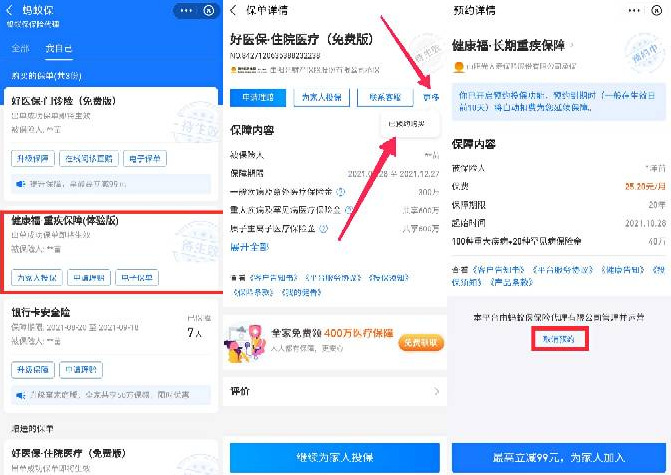Tap 联系客服 in 保单详情
The width and height of the screenshot is (671, 475).
point(385,98)
